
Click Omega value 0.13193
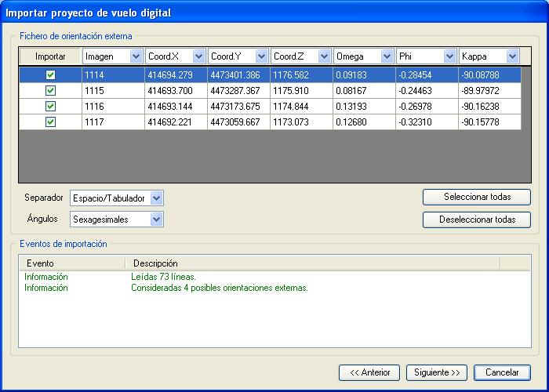coord(364,107)
